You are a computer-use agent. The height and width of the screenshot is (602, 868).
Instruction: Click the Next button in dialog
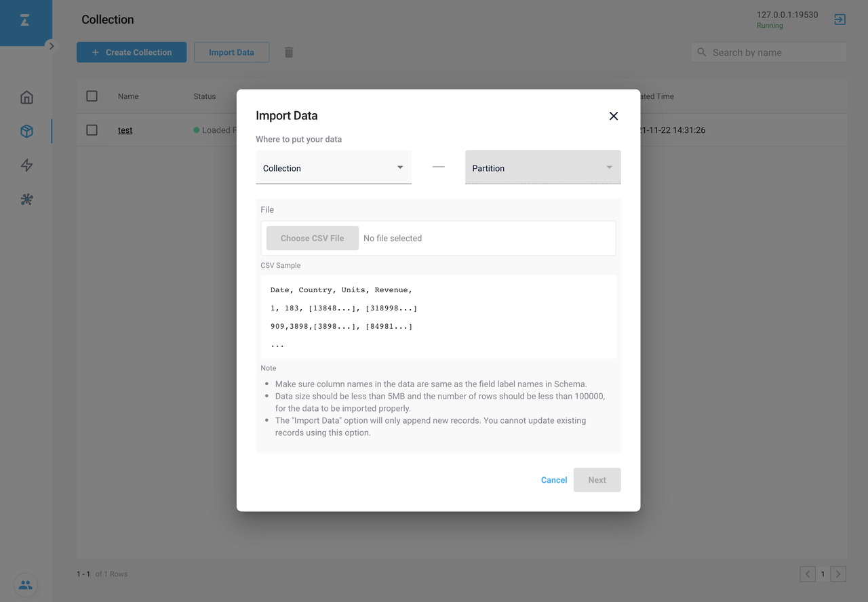(597, 480)
